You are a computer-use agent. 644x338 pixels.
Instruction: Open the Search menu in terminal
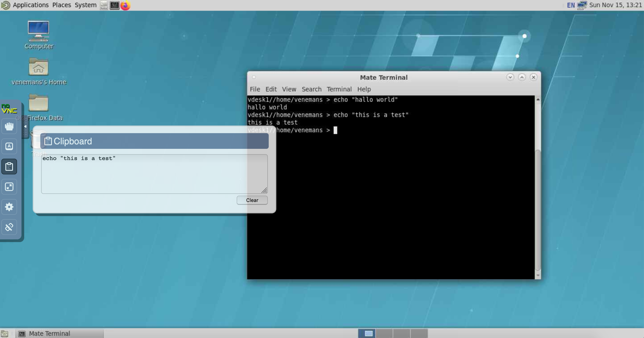click(311, 89)
